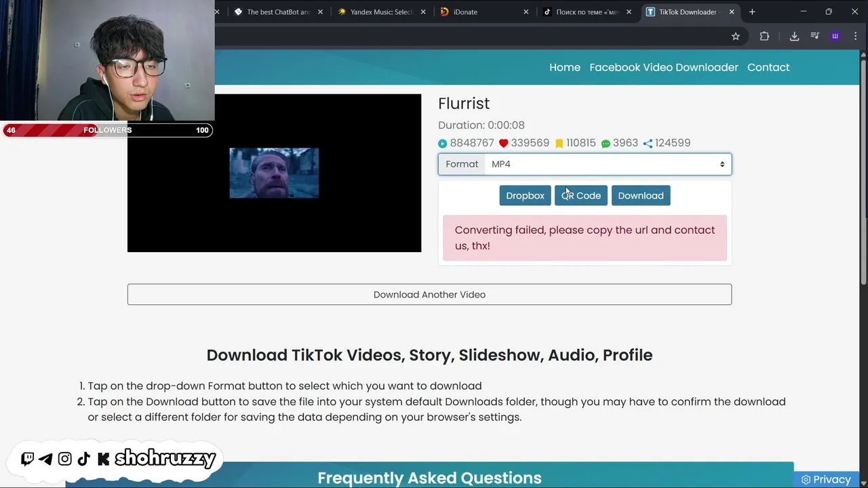Click the views count play icon
The width and height of the screenshot is (868, 488).
click(x=443, y=144)
